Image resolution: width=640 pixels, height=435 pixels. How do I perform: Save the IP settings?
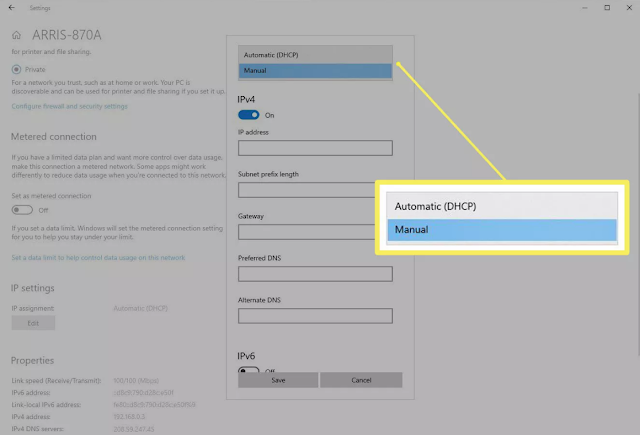[x=278, y=380]
